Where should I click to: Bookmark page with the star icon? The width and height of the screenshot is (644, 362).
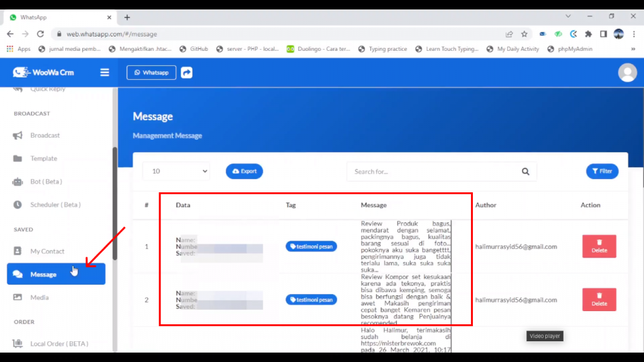coord(524,34)
